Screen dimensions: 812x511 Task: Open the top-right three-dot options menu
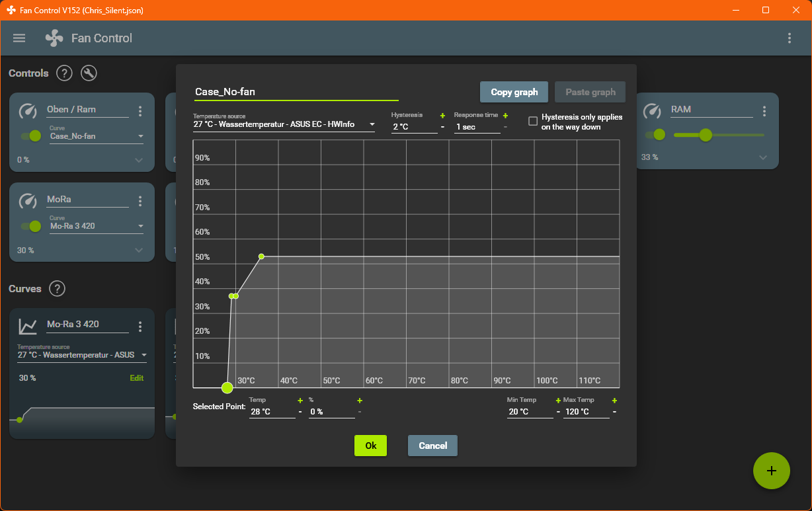coord(790,38)
